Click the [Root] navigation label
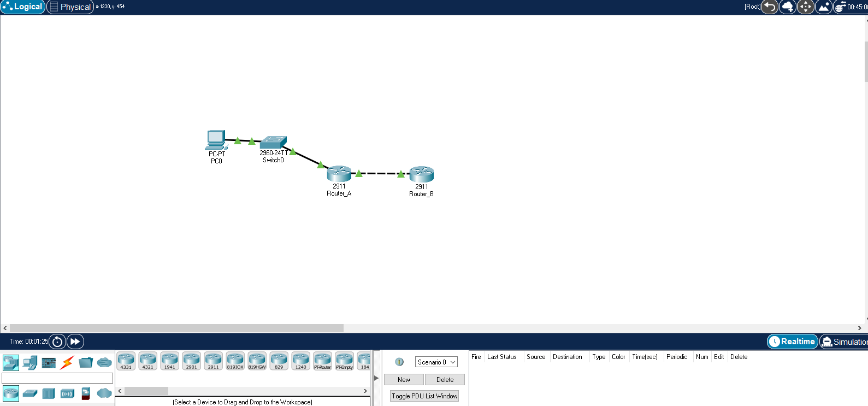The width and height of the screenshot is (868, 406). pos(752,7)
